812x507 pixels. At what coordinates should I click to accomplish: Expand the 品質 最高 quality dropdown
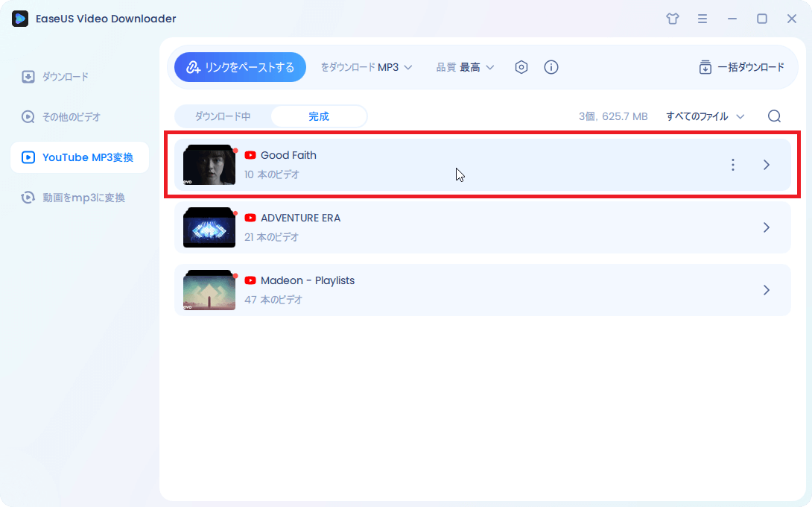pos(465,67)
